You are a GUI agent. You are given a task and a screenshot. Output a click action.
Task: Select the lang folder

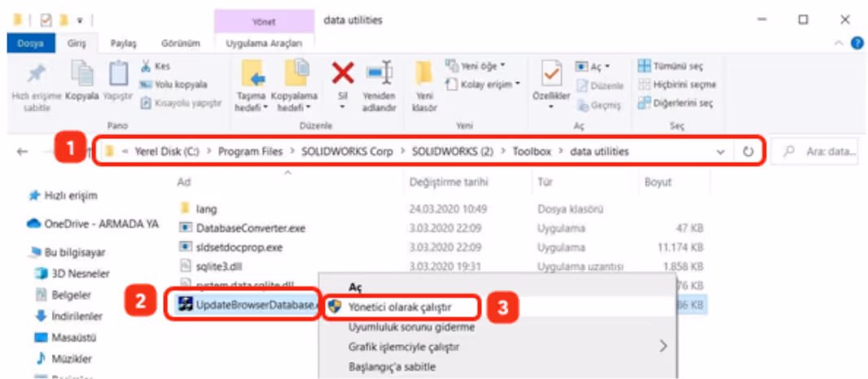(207, 209)
